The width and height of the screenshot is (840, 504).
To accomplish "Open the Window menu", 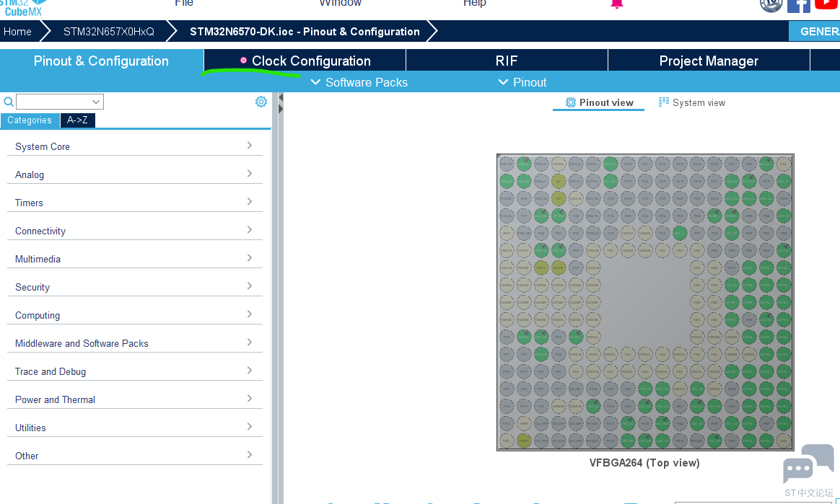I will tap(340, 3).
